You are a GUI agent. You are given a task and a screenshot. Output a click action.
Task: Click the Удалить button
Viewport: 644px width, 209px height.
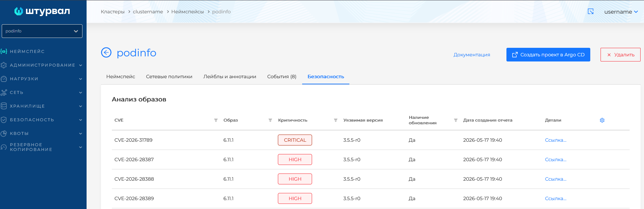tap(620, 55)
